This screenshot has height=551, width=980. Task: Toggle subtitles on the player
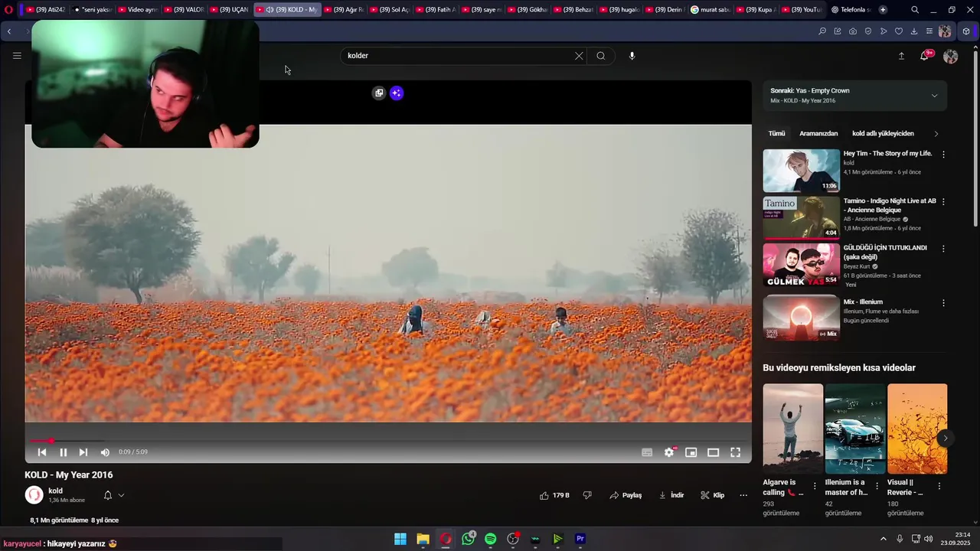click(x=647, y=452)
